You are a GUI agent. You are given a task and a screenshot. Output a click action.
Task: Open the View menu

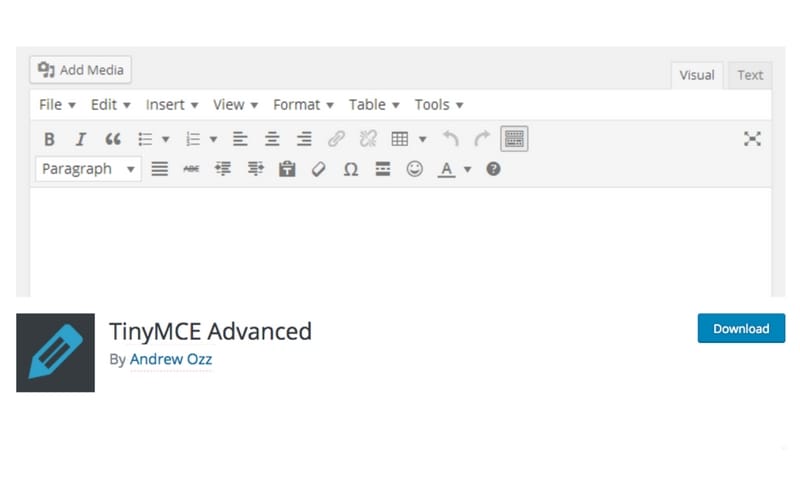tap(235, 105)
